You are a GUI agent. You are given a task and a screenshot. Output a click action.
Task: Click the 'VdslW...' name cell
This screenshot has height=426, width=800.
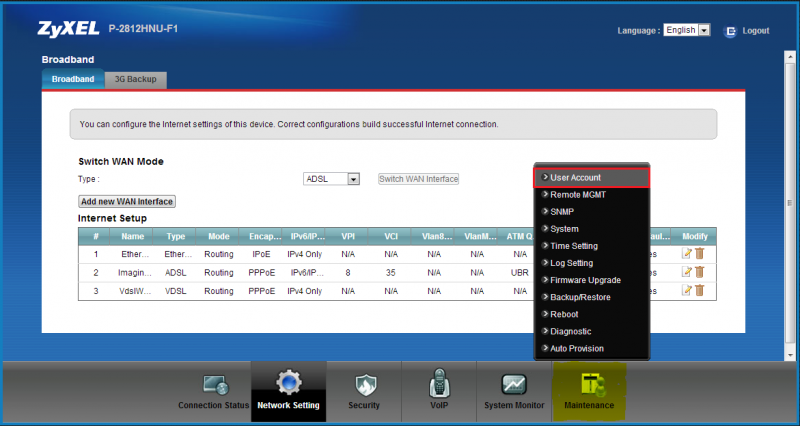(x=135, y=291)
